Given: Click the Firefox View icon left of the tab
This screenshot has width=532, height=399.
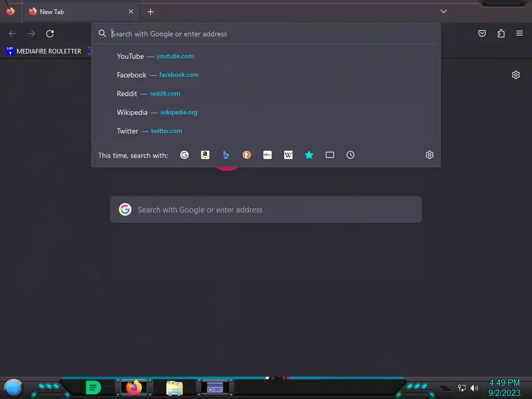Looking at the screenshot, I should [x=10, y=11].
